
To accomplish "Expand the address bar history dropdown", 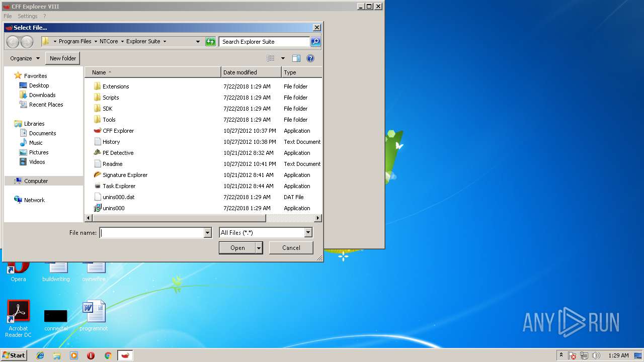I will (198, 42).
